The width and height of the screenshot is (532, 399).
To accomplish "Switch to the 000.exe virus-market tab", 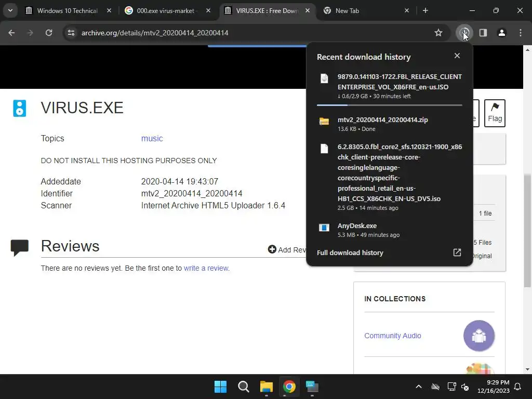I will pyautogui.click(x=166, y=10).
